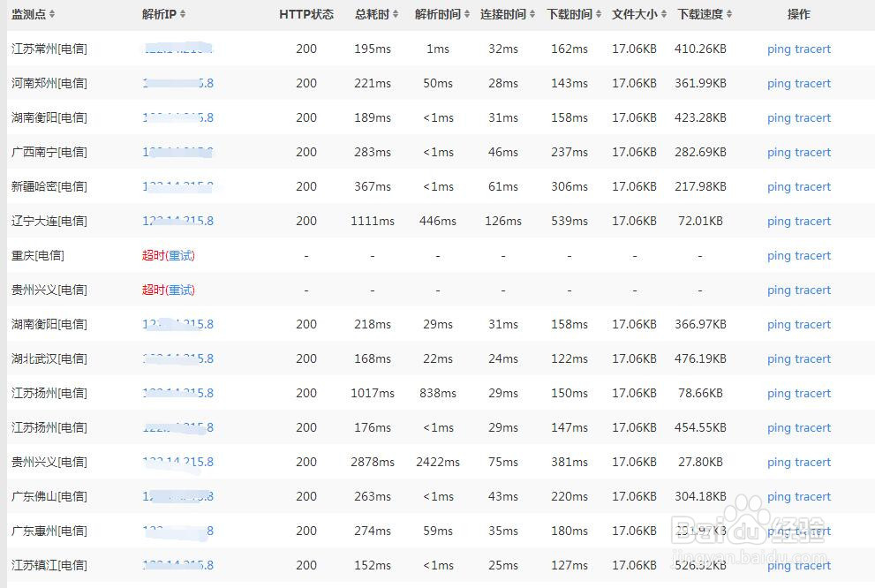Image resolution: width=875 pixels, height=588 pixels.
Task: Select the 1111ms total time cell
Action: (373, 221)
